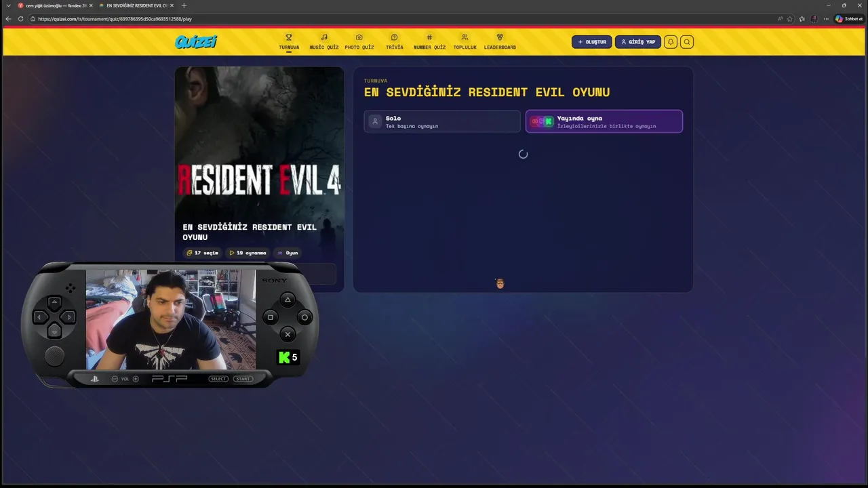Click the PSP overlay SELECT button
The height and width of the screenshot is (488, 868).
[x=218, y=379]
